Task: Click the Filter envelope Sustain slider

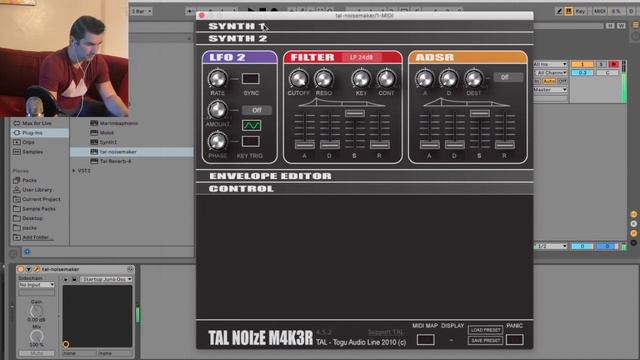Action: (355, 113)
